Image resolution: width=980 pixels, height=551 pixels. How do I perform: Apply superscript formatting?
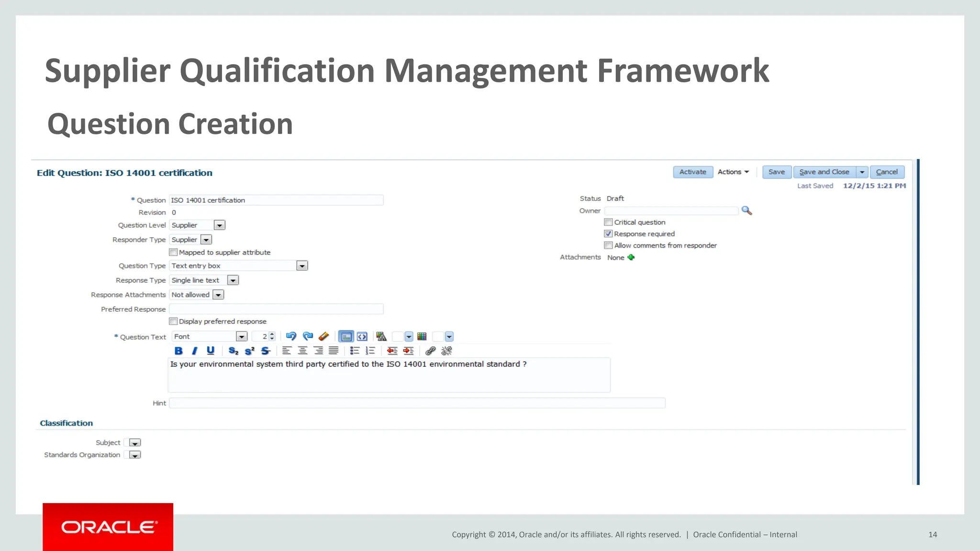(x=249, y=351)
